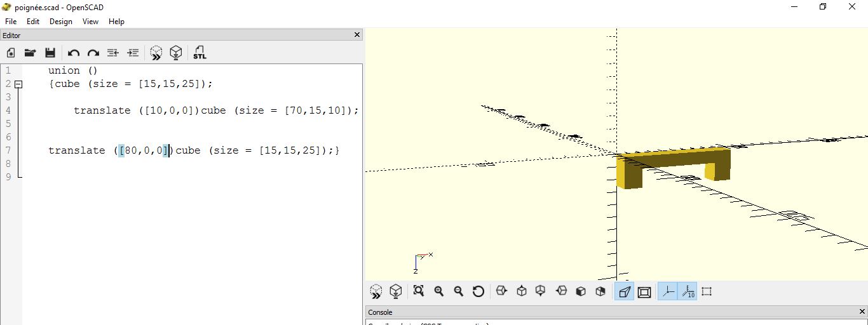Click the Zoom In magnifier in viewport toolbar
868x325 pixels.
438,291
